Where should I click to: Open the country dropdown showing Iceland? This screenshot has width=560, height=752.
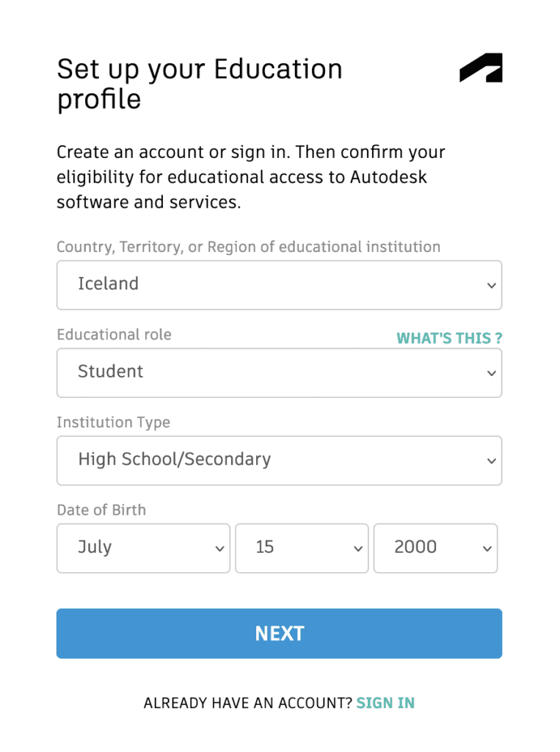[x=279, y=285]
